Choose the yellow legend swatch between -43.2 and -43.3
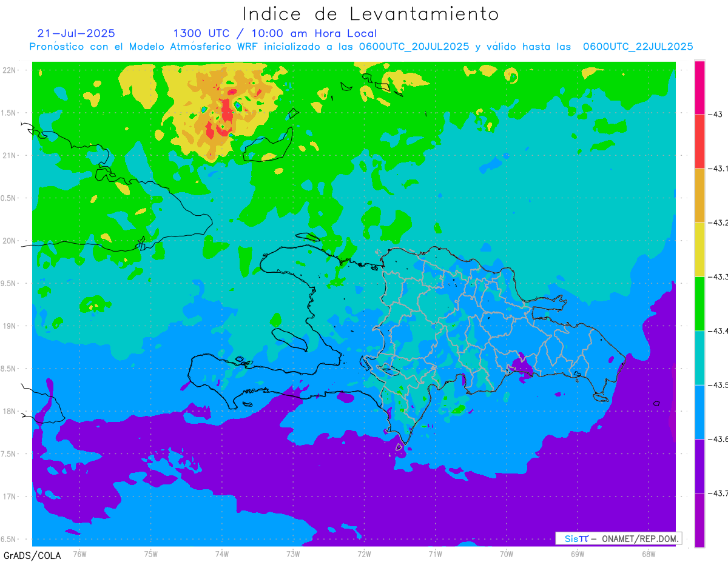This screenshot has width=728, height=562. (699, 249)
